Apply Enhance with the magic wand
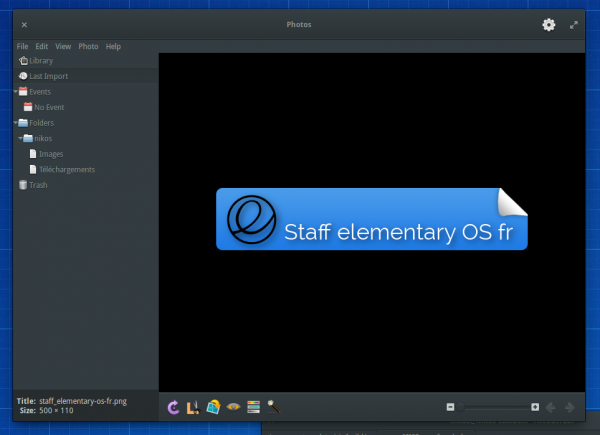The height and width of the screenshot is (435, 600). (x=274, y=407)
